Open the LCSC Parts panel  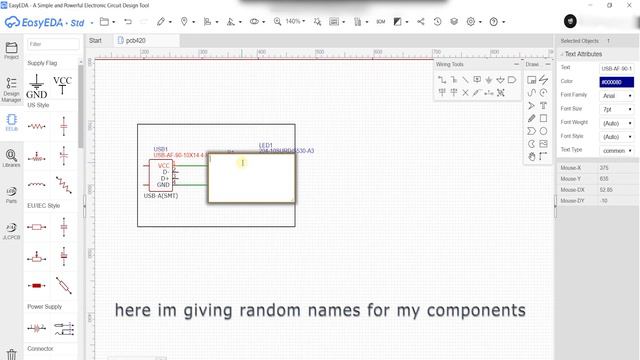[x=11, y=195]
